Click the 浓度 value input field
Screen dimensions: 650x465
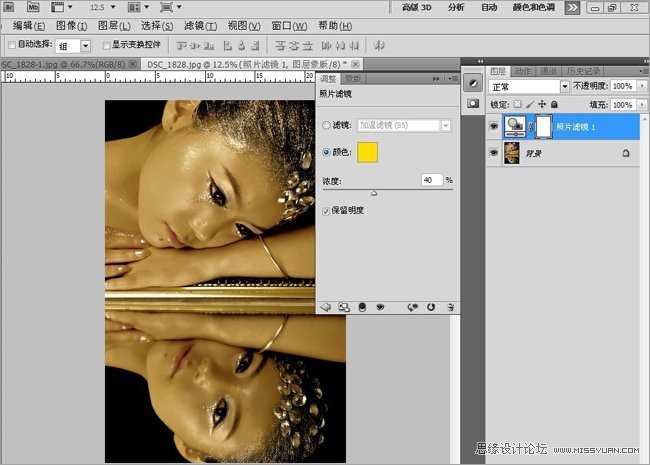(430, 180)
